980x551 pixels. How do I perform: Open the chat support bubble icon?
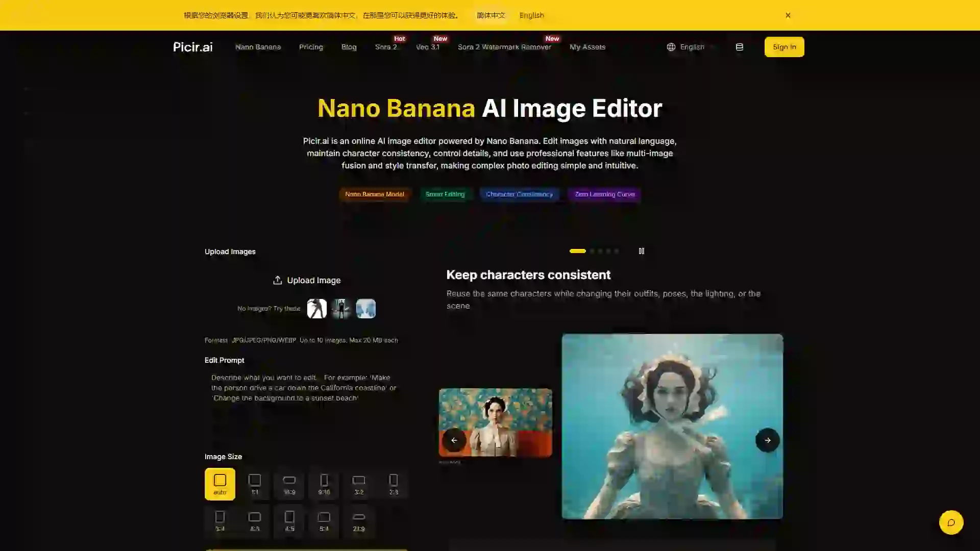(x=951, y=522)
